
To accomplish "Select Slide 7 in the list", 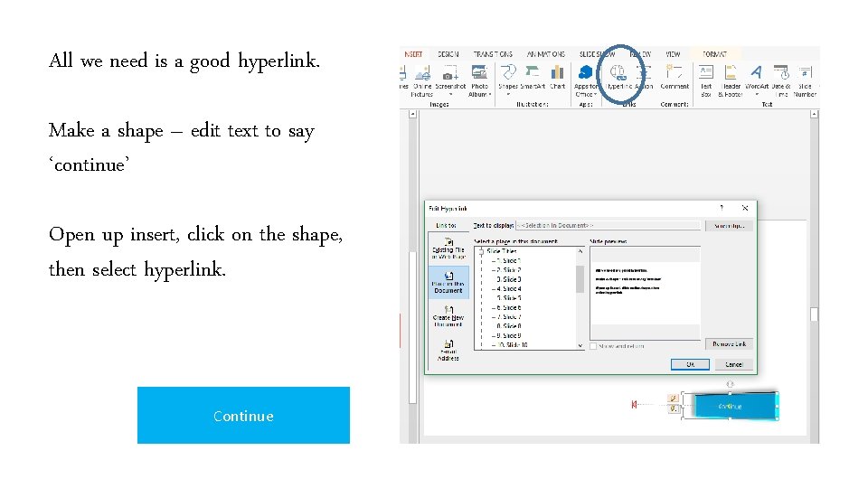I will tap(509, 317).
